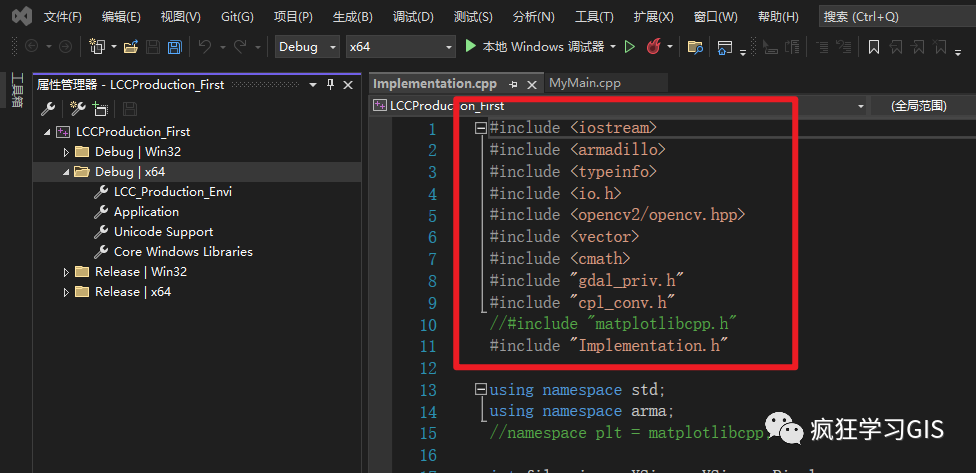Image resolution: width=976 pixels, height=473 pixels.
Task: Click the save file icon
Action: 152,47
